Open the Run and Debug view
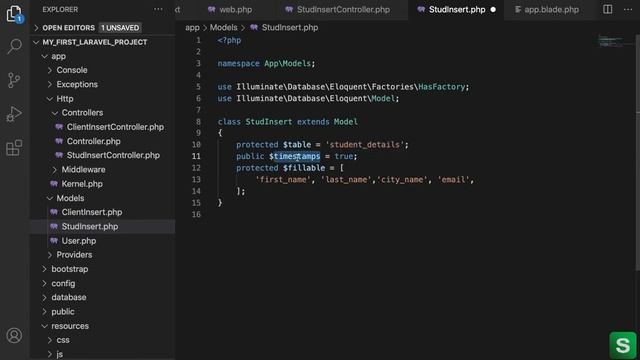 coord(14,114)
